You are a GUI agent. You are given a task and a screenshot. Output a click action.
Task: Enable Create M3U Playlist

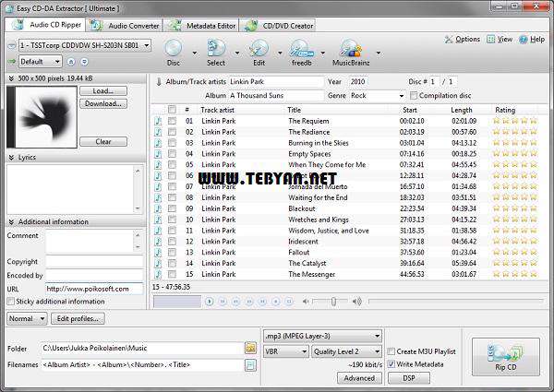[x=391, y=351]
